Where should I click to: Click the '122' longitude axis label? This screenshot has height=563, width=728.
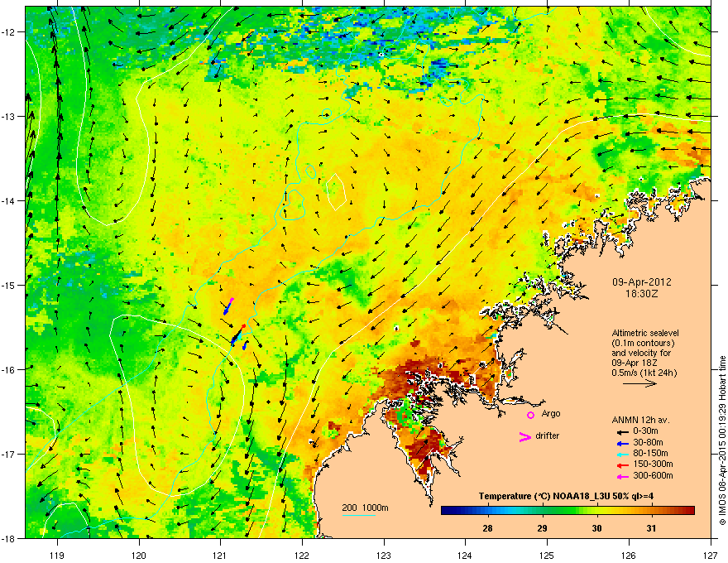pos(302,555)
